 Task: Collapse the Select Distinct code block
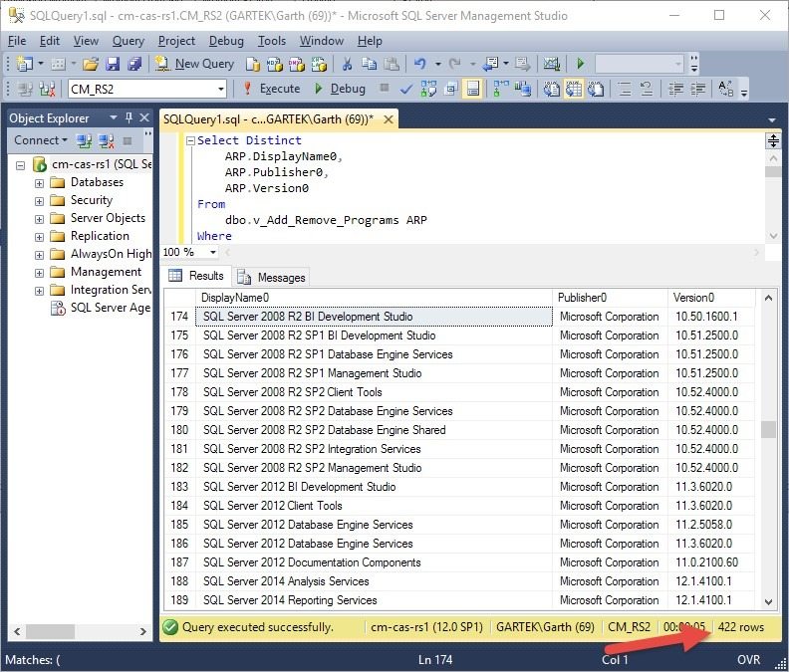pyautogui.click(x=190, y=140)
